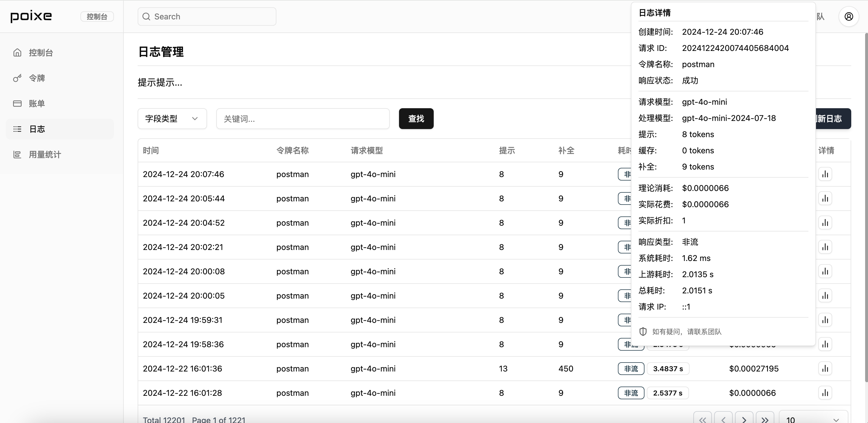Click details chart icon for 20:02:21 row

coord(825,247)
